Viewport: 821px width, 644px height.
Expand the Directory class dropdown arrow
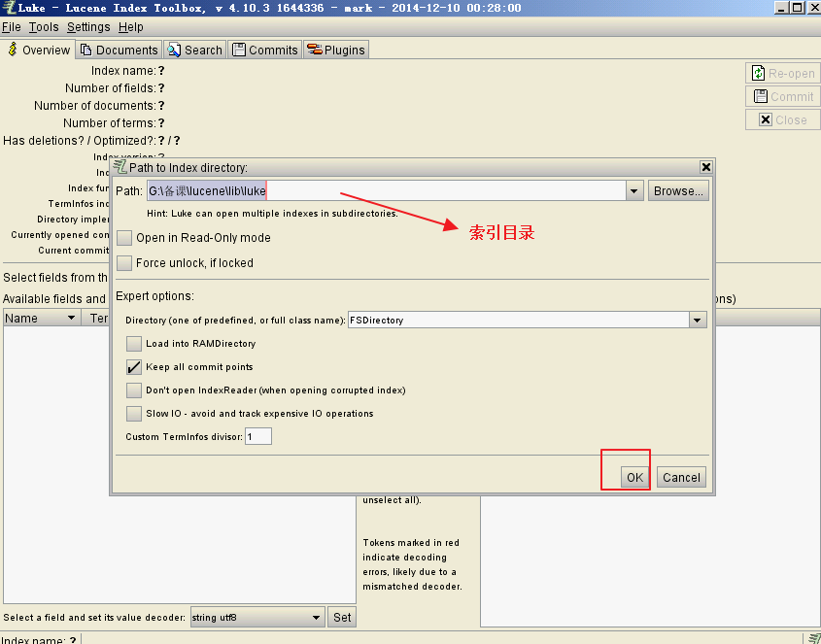pyautogui.click(x=697, y=320)
